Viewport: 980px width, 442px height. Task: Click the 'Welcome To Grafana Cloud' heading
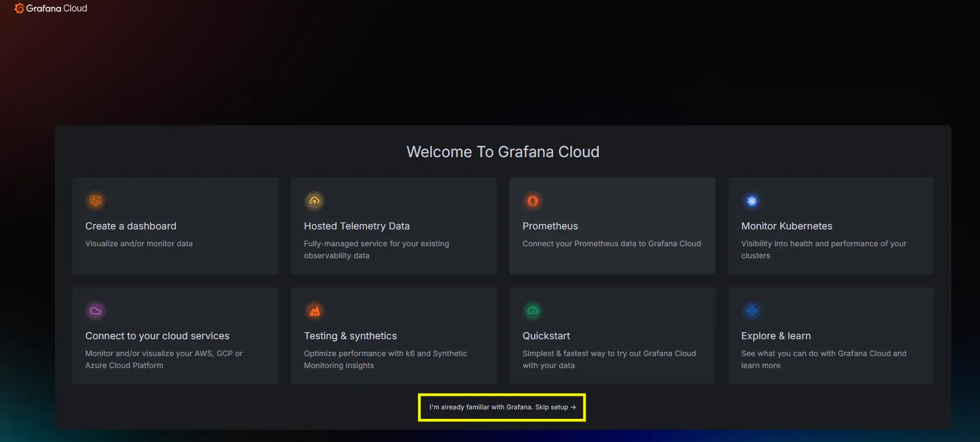(503, 152)
